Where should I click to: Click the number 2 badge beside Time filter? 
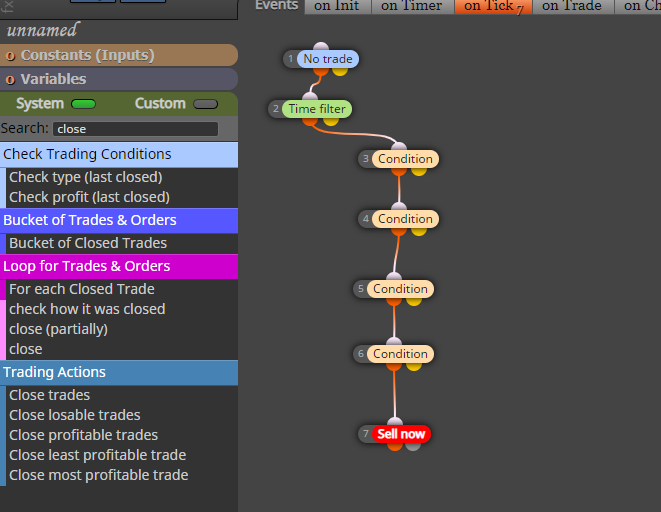pyautogui.click(x=275, y=109)
